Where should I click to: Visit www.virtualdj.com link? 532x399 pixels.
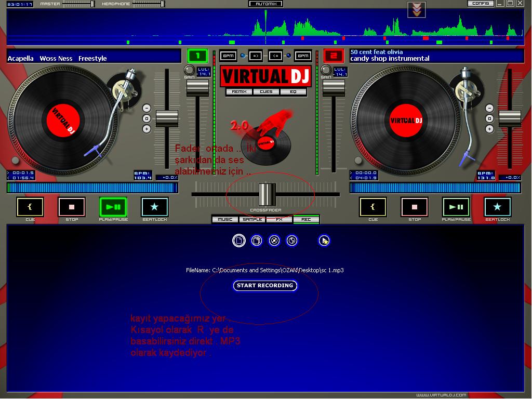[x=441, y=395]
